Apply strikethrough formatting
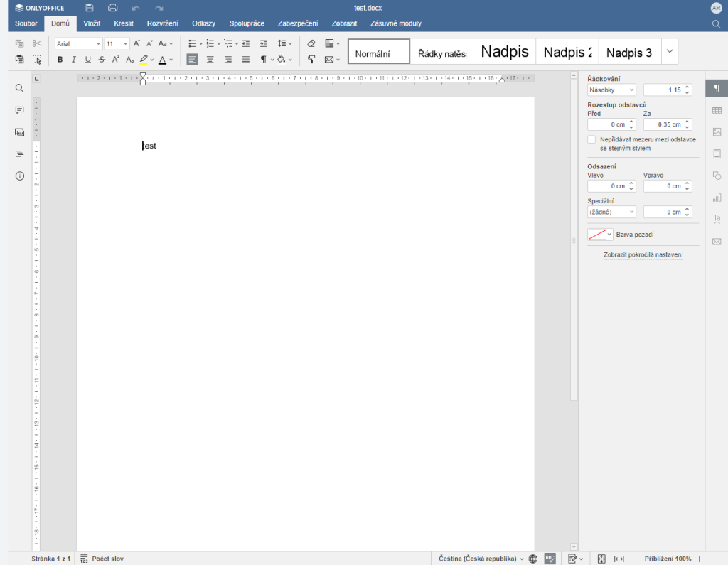This screenshot has width=728, height=565. pos(102,60)
